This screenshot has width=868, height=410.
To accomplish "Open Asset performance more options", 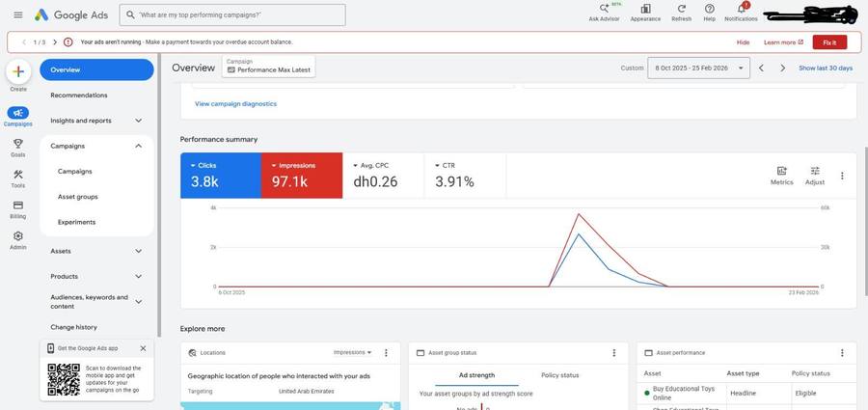I will 842,352.
